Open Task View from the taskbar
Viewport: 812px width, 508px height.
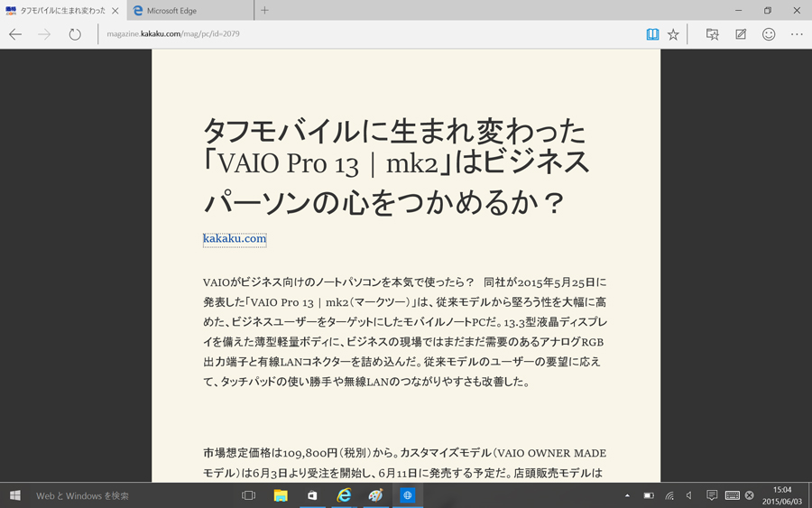(x=249, y=495)
